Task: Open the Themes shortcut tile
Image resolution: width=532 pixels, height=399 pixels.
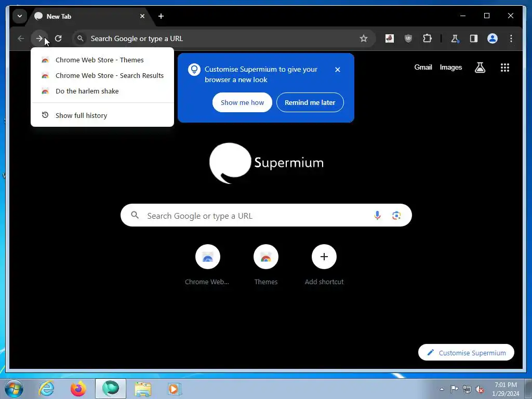Action: tap(266, 265)
